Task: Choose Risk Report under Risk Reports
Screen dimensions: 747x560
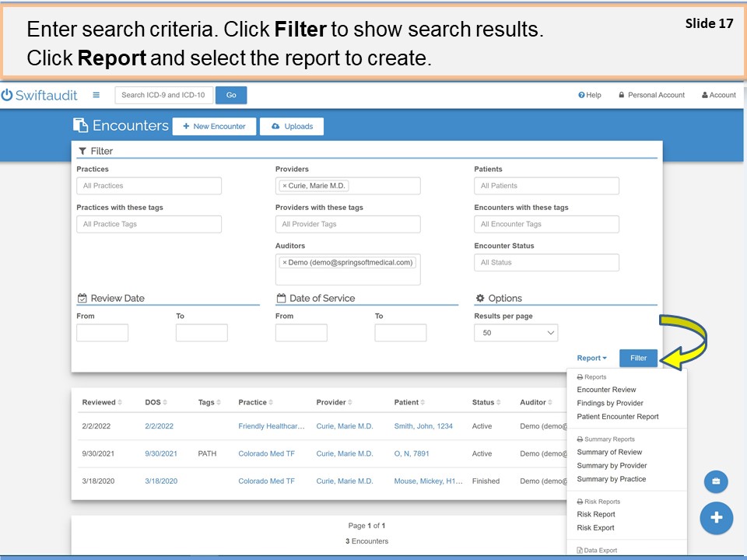Action: 595,514
